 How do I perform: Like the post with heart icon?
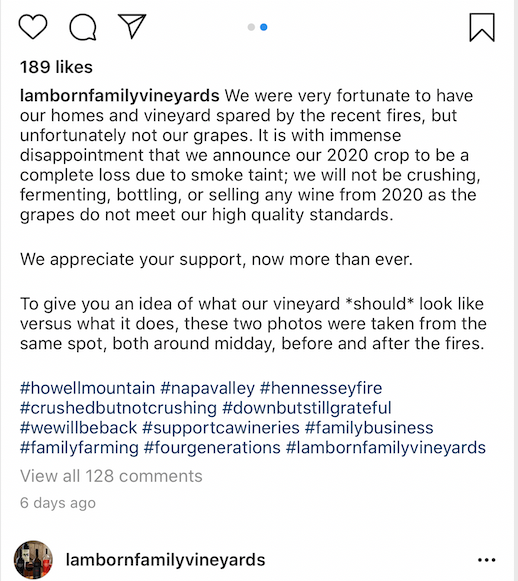33,27
